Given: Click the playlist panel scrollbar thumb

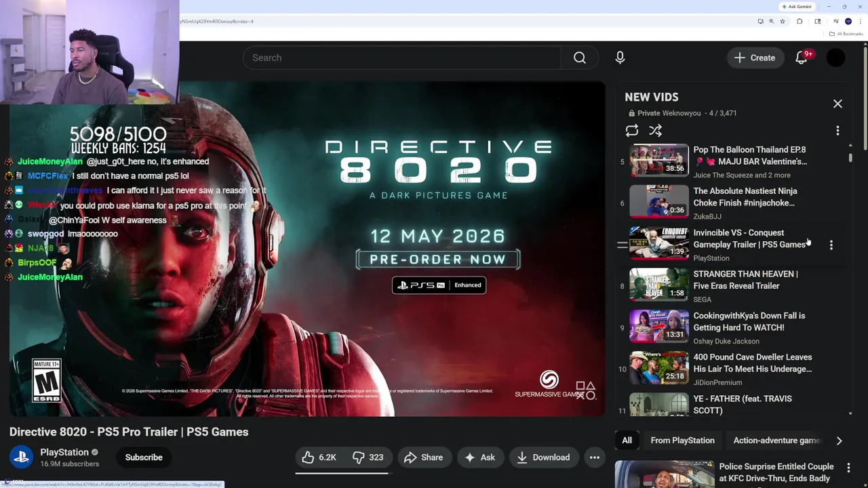Looking at the screenshot, I should (x=850, y=157).
